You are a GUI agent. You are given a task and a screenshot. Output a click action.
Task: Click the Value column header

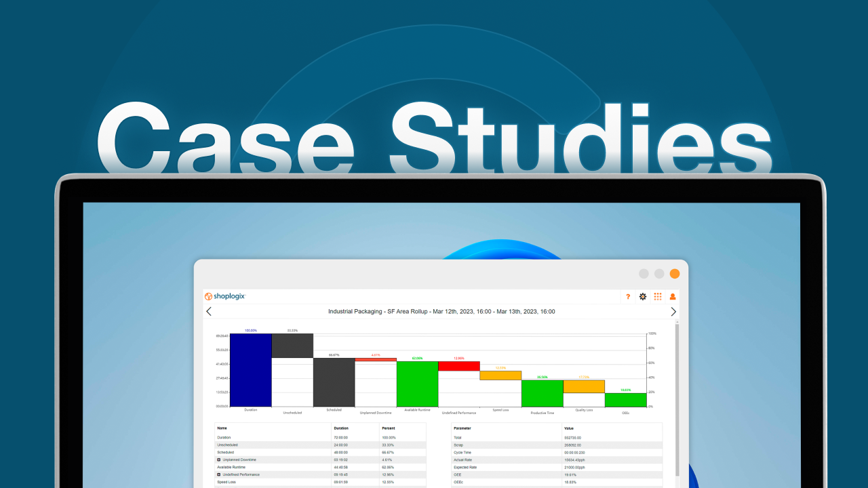pos(568,428)
